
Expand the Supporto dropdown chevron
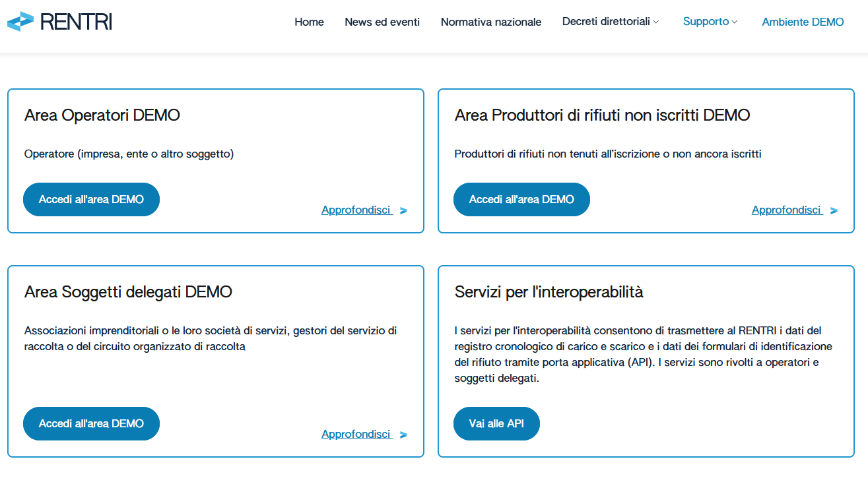pyautogui.click(x=735, y=22)
